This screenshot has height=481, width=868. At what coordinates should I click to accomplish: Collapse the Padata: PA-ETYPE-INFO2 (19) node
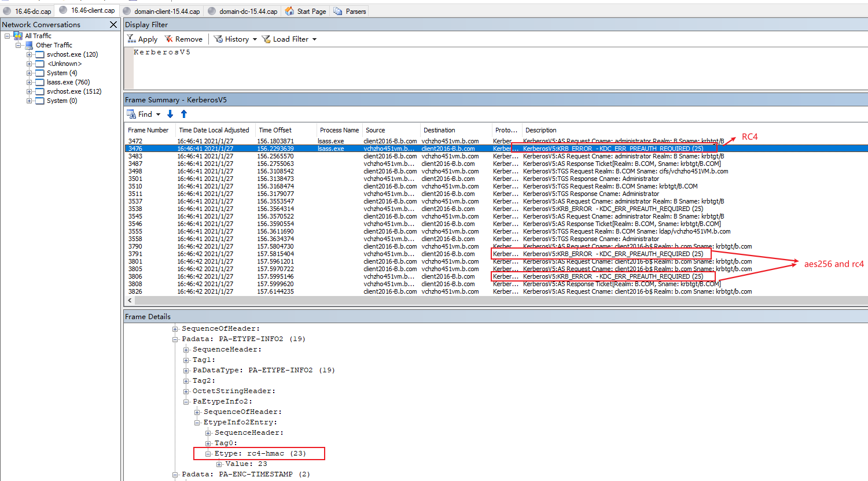click(x=175, y=339)
